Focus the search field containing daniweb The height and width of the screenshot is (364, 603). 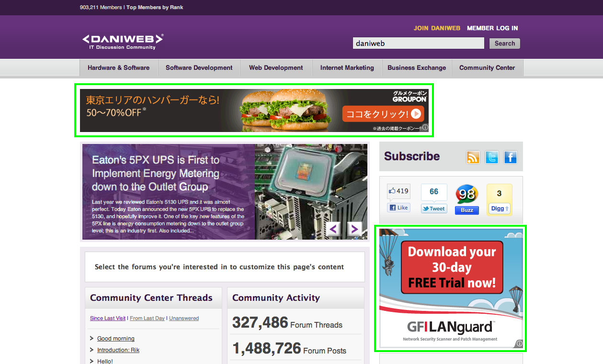pyautogui.click(x=419, y=43)
